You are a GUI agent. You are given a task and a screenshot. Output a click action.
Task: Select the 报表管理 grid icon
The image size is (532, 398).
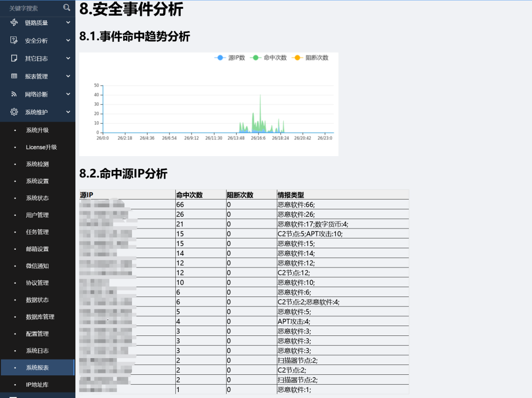(x=13, y=76)
